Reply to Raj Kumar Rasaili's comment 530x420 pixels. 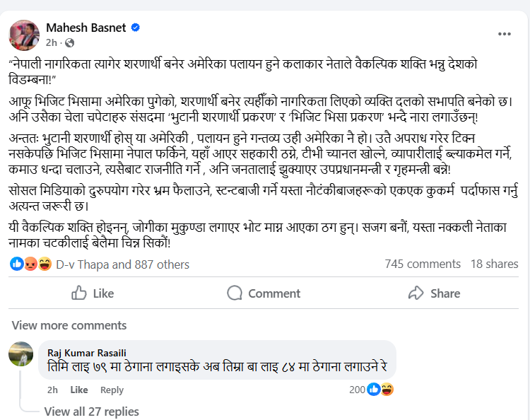coord(112,390)
